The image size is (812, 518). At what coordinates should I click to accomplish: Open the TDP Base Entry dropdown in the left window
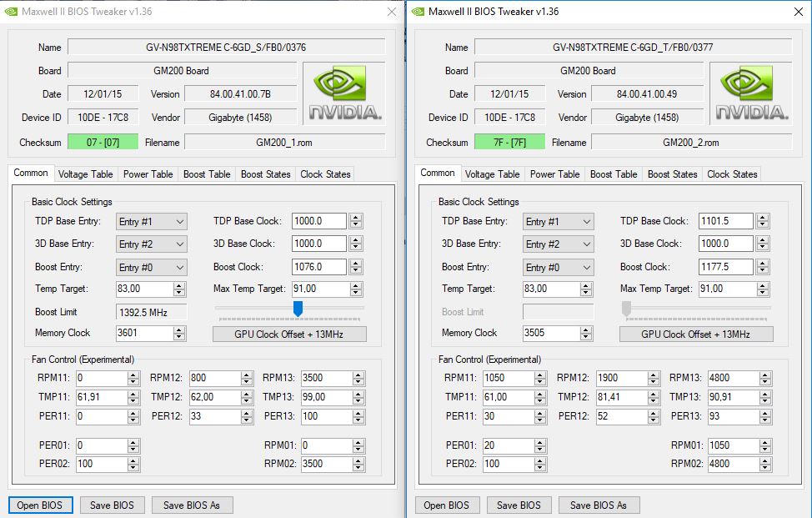point(151,222)
